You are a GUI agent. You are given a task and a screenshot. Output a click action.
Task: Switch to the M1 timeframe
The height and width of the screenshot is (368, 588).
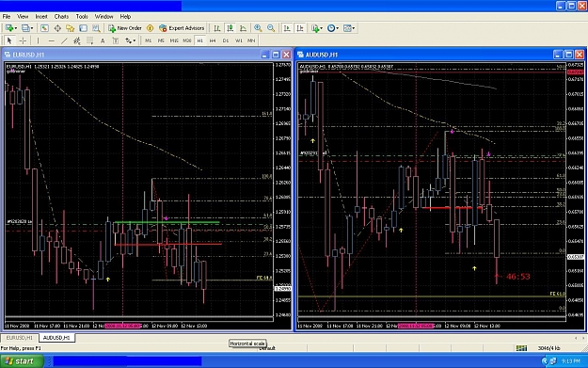tap(149, 40)
